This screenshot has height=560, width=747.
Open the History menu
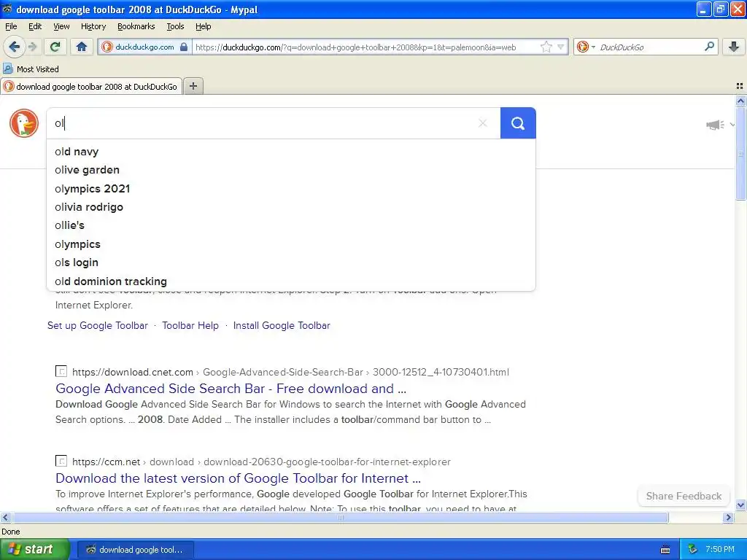(x=93, y=26)
